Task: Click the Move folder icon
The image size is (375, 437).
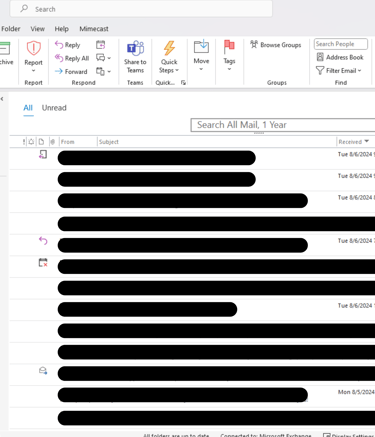Action: click(201, 47)
